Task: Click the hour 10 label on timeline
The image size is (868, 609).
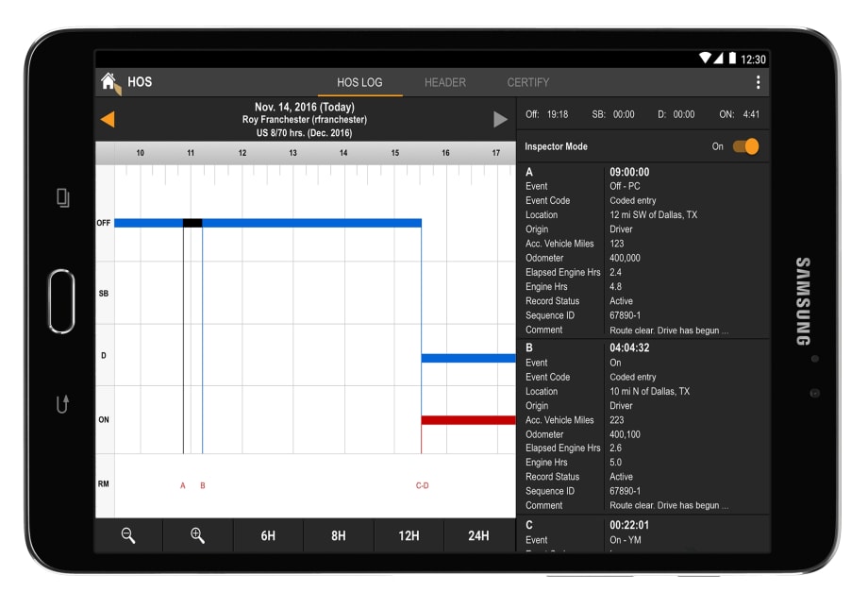Action: 140,153
